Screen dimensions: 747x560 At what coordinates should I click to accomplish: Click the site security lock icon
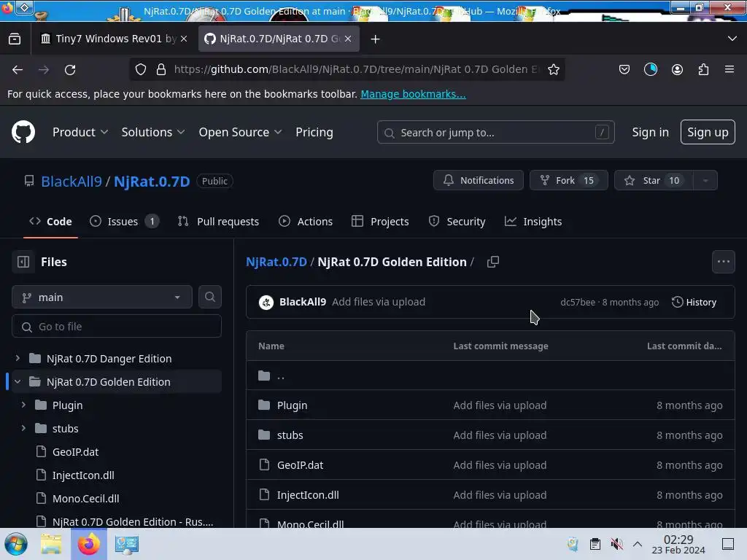click(161, 69)
